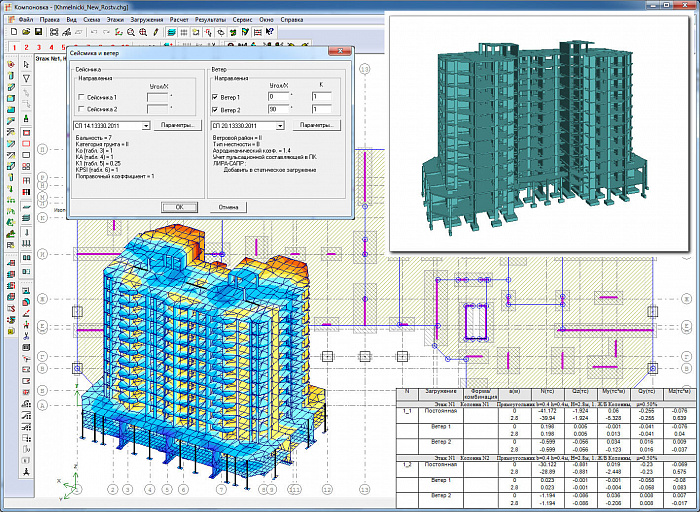Click the Ветер 2 angle field showing 90
Image resolution: width=700 pixels, height=512 pixels.
pos(279,109)
